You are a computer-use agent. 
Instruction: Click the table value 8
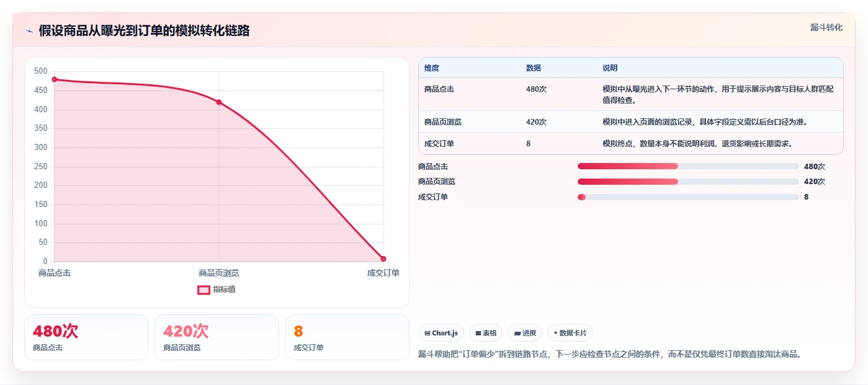tap(529, 144)
